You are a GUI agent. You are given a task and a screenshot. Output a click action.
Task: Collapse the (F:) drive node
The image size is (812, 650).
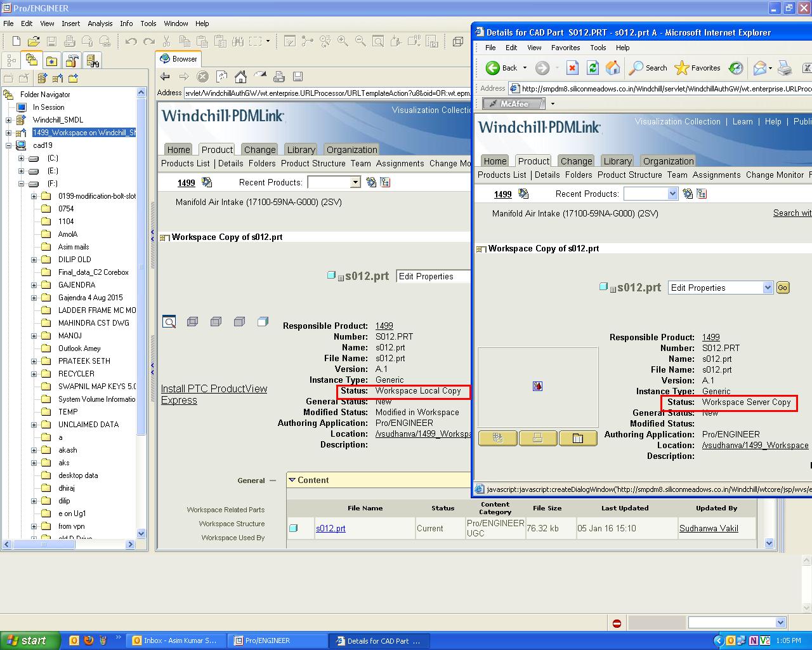(21, 183)
